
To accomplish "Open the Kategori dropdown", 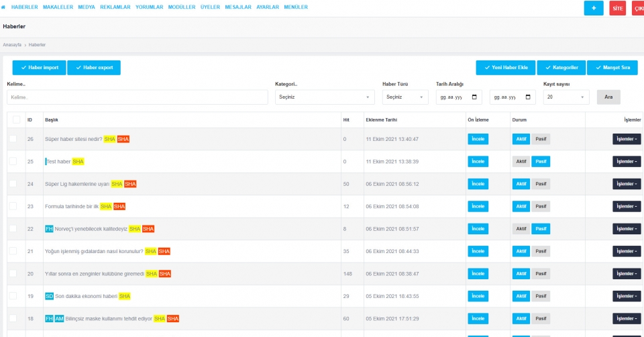I will (325, 97).
